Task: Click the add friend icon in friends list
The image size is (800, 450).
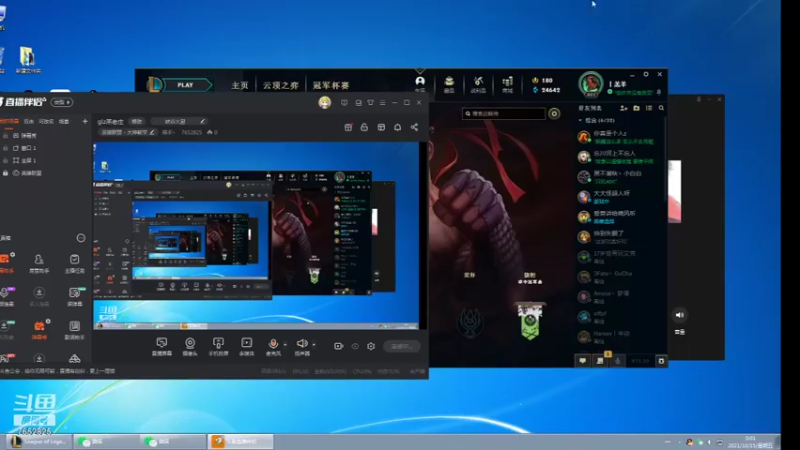Action: (x=623, y=108)
